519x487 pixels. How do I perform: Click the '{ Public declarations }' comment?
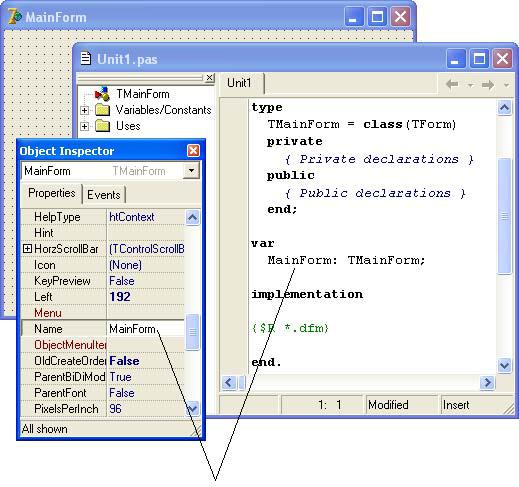[x=375, y=193]
